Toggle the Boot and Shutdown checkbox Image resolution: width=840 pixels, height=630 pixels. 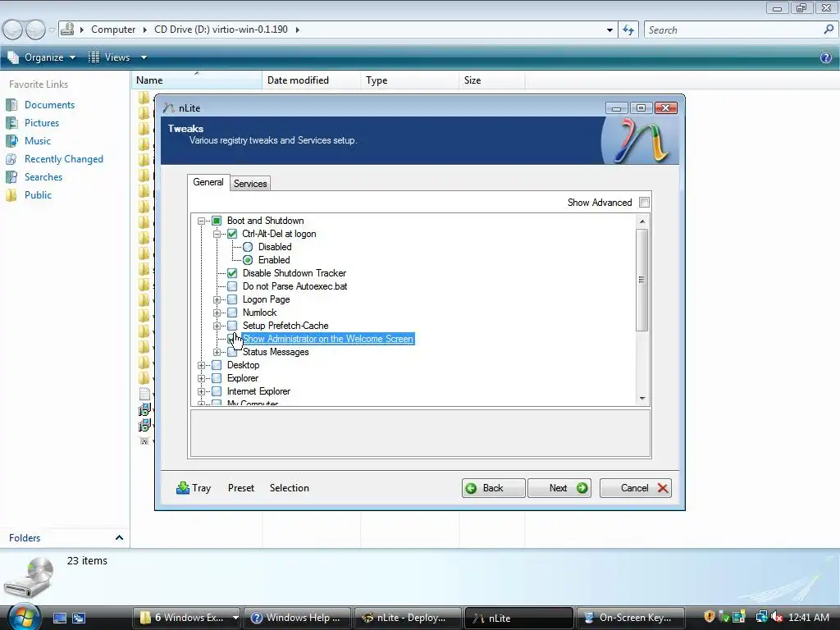point(217,221)
